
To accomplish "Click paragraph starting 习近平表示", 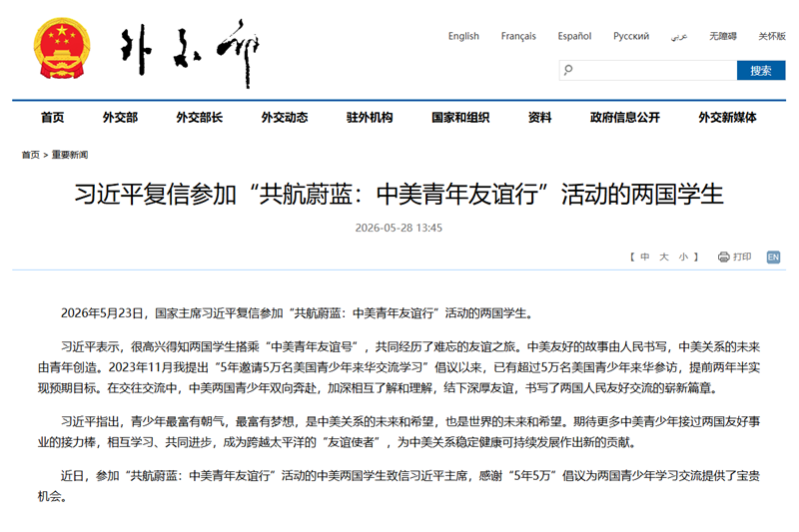I will 399,367.
